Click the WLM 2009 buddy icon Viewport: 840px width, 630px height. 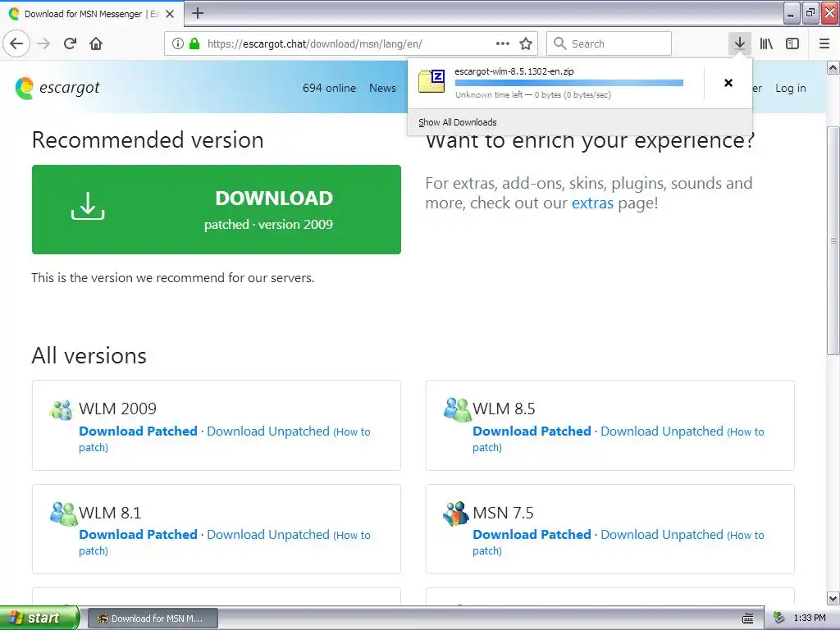tap(62, 410)
